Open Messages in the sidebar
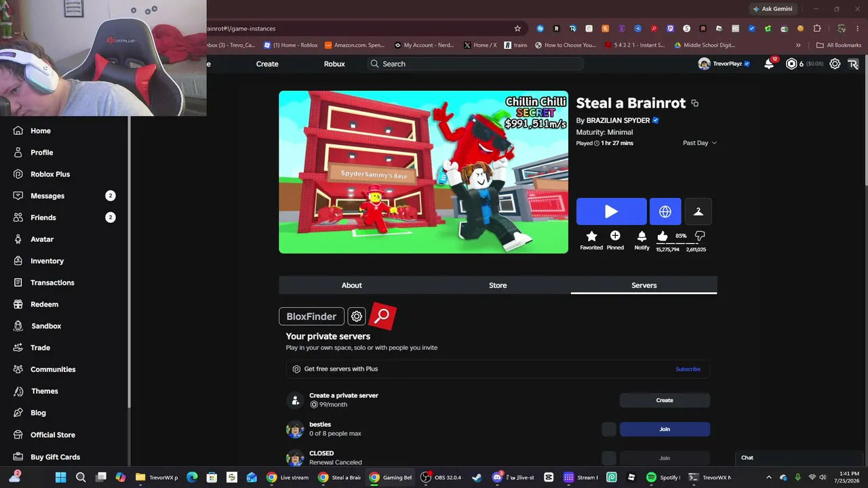Viewport: 868px width, 488px height. [x=47, y=196]
